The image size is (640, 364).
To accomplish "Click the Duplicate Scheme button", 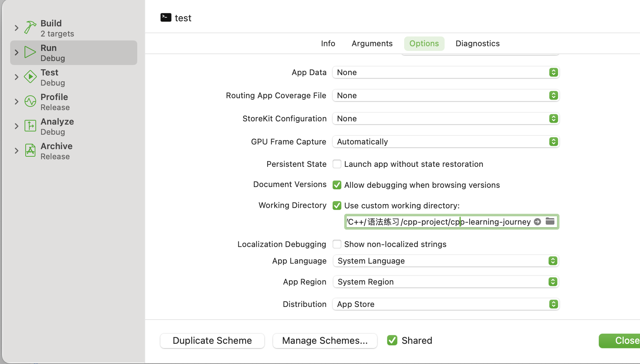I will (x=212, y=341).
